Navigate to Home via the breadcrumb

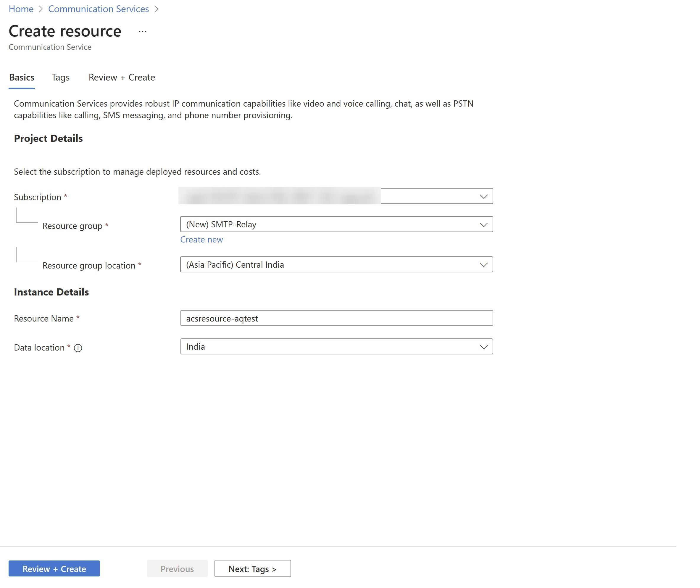21,9
